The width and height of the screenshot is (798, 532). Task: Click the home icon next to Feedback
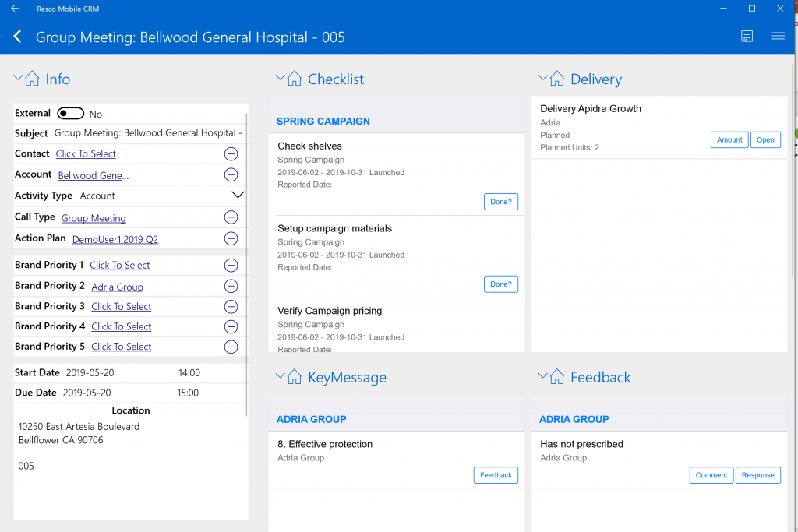click(x=556, y=376)
